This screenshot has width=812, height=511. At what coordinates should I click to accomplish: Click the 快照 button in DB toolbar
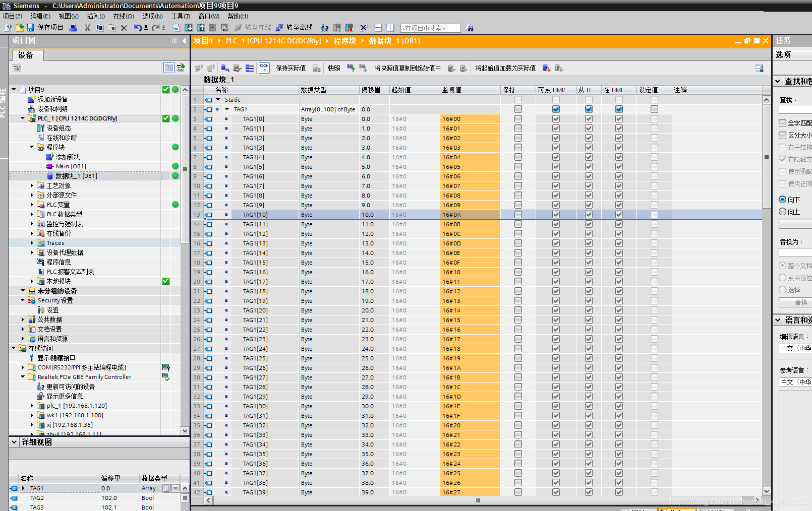point(334,68)
